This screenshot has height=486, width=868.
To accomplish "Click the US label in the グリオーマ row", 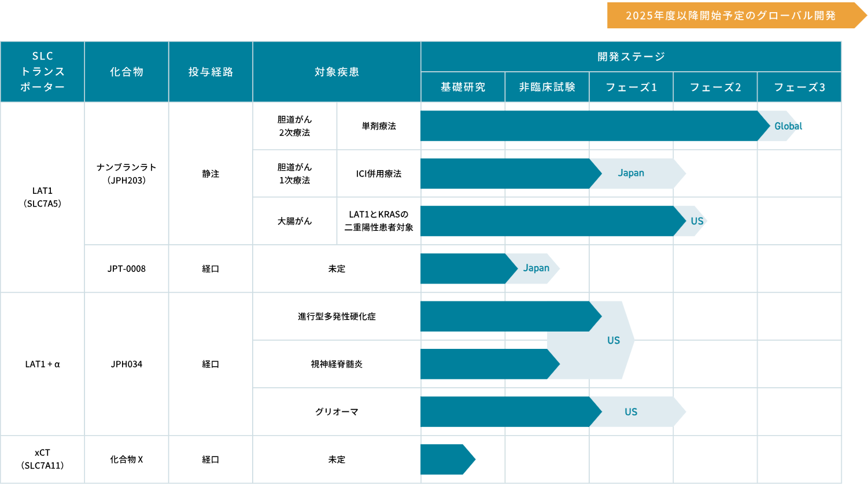I will point(631,412).
